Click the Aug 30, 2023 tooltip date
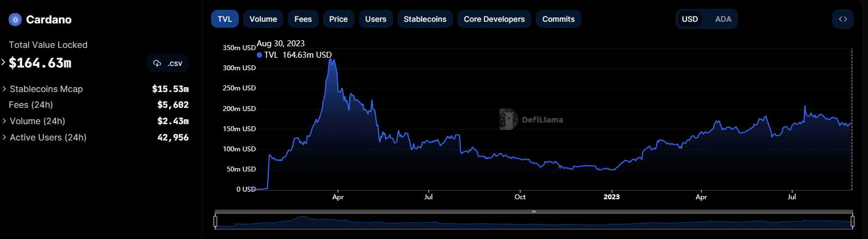 pyautogui.click(x=281, y=44)
